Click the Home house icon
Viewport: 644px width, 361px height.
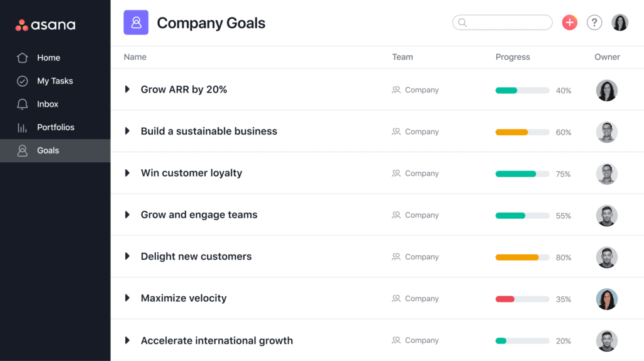[23, 58]
